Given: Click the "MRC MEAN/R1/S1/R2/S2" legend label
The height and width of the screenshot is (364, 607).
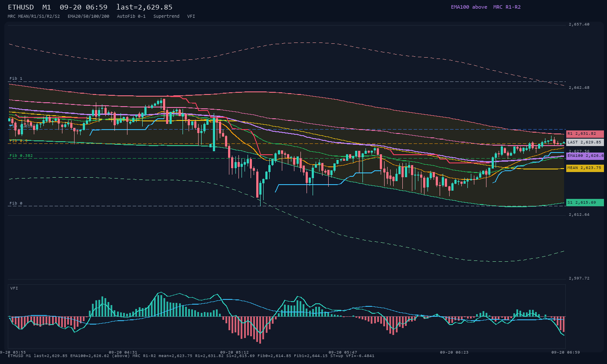Looking at the screenshot, I should (x=34, y=16).
